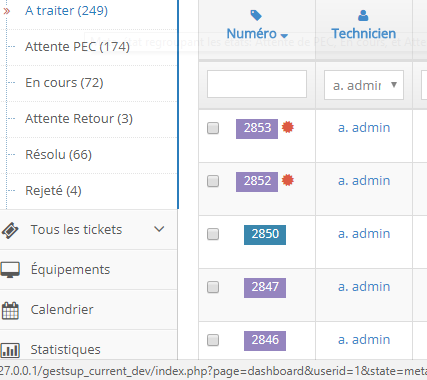
Task: Tick the checkbox for ticket 2853
Action: [213, 128]
